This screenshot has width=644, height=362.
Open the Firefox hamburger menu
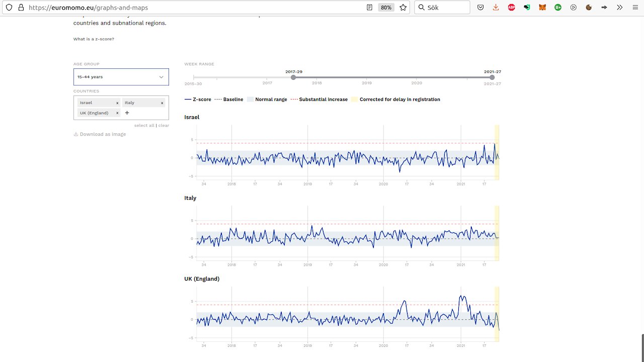(x=634, y=8)
